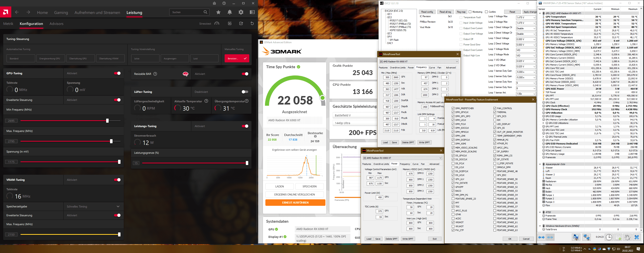Open AMD notifications bell
The width and height of the screenshot is (644, 253).
point(230,12)
